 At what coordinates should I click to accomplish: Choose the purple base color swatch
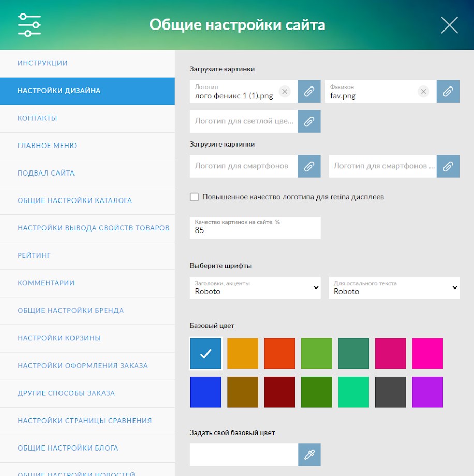click(427, 392)
